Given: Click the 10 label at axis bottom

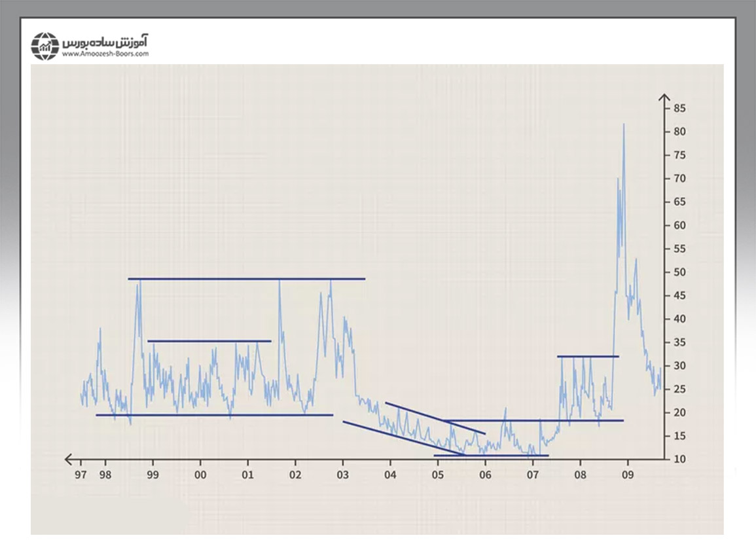Looking at the screenshot, I should click(679, 460).
